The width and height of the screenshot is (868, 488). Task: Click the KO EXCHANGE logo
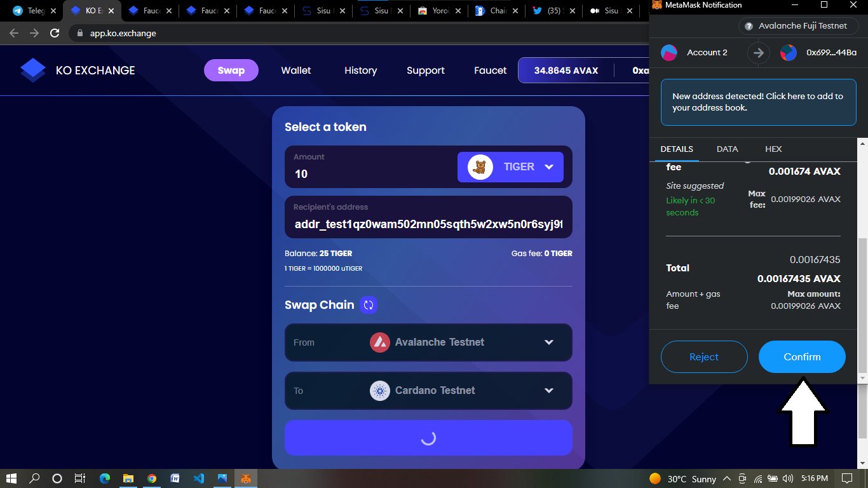78,71
